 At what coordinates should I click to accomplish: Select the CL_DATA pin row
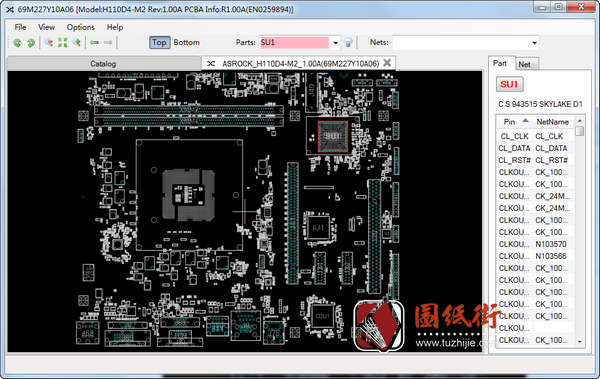click(x=535, y=148)
